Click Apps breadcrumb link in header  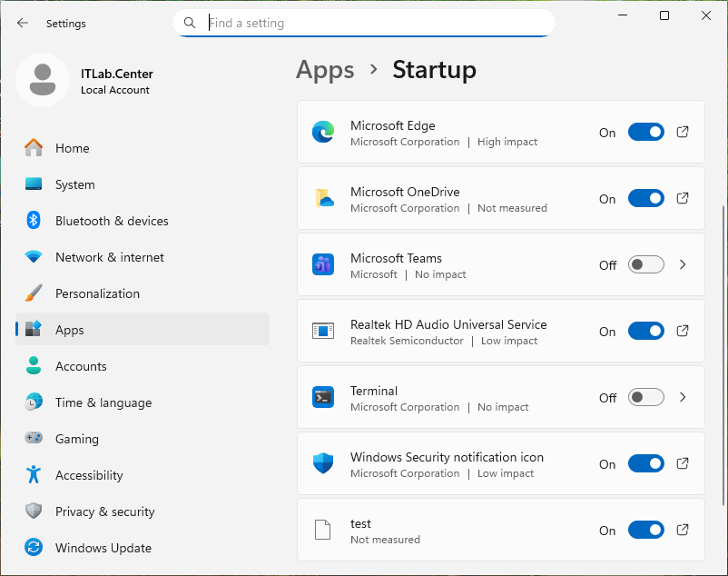pos(325,70)
